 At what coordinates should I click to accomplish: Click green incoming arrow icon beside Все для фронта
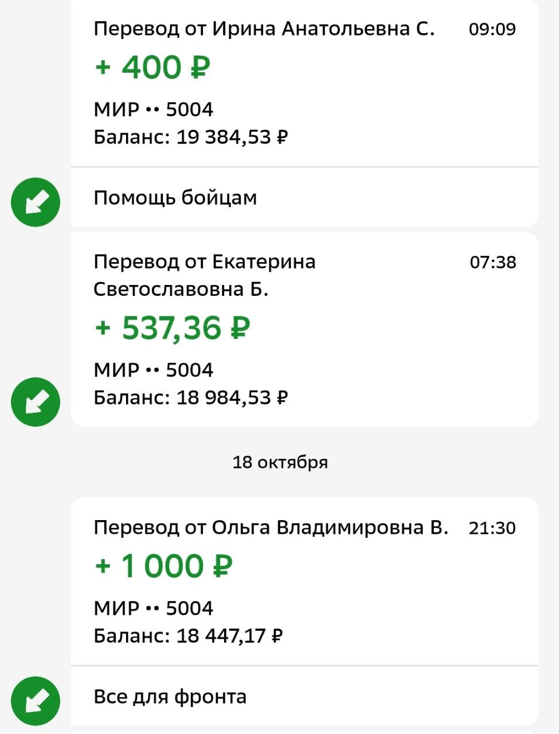36,701
